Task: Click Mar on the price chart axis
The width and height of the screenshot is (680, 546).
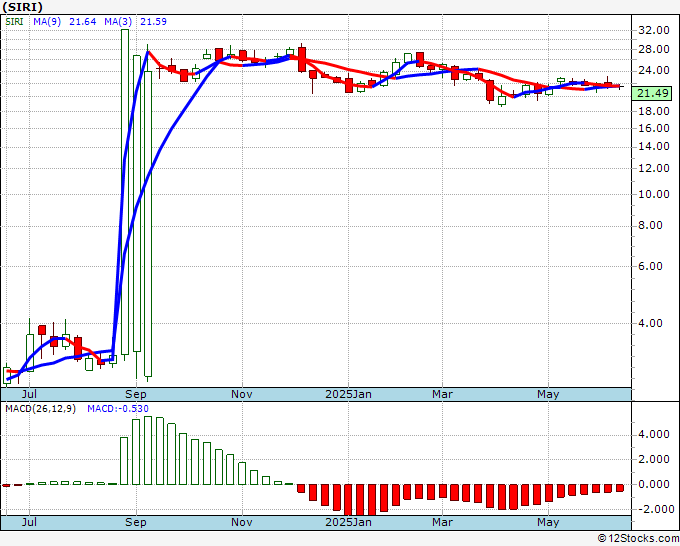Action: point(442,394)
